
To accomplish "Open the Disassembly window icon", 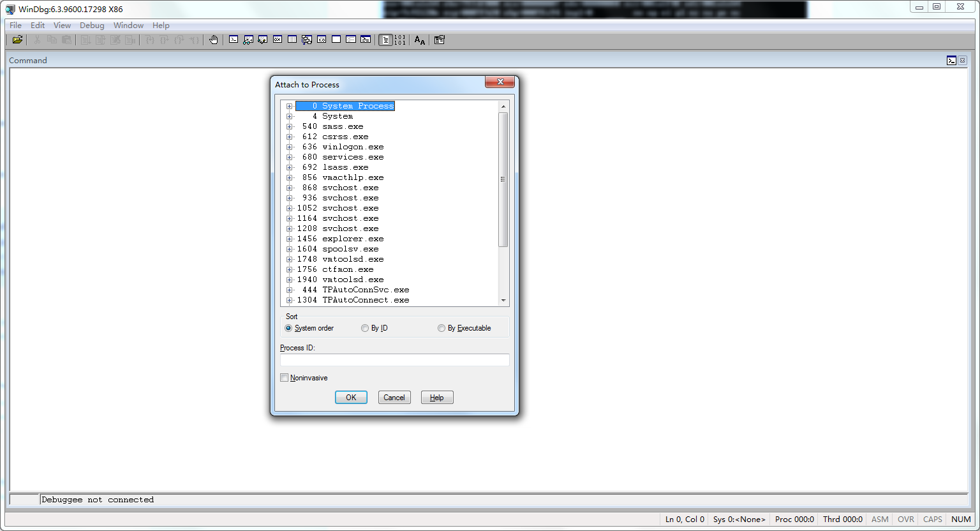I will point(322,40).
